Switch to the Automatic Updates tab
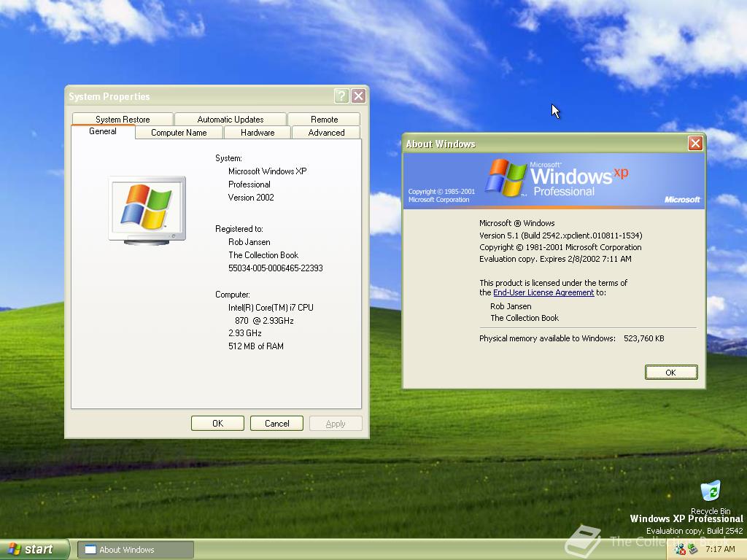This screenshot has width=747, height=560. coord(231,119)
